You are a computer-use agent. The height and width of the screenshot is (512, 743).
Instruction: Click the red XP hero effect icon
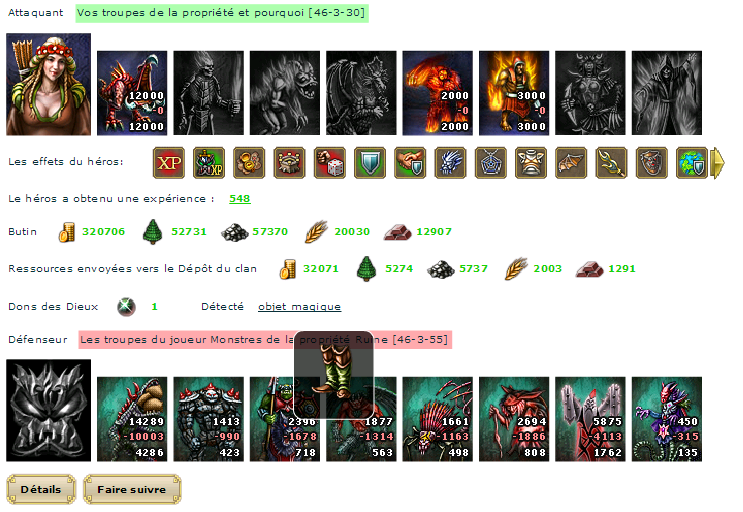click(x=169, y=163)
